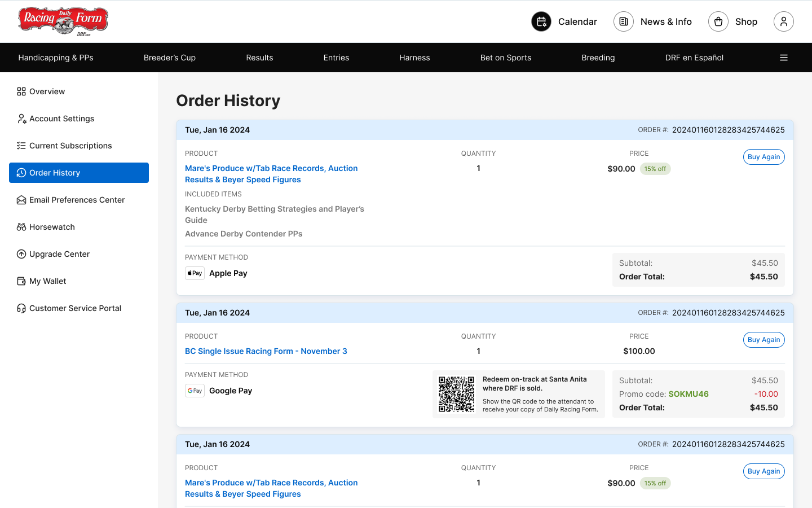Click the Apple Pay payment logo
This screenshot has height=508, width=812.
click(x=195, y=273)
